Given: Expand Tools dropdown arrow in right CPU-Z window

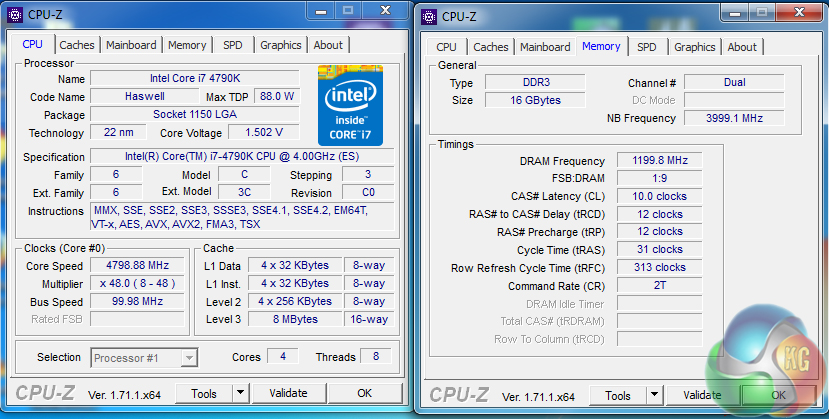Looking at the screenshot, I should [654, 396].
